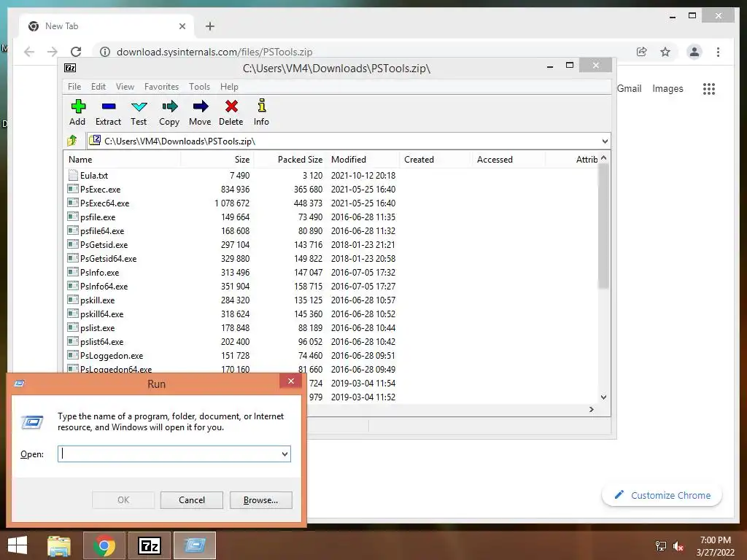Sort by the Created column header
The height and width of the screenshot is (560, 747).
pos(436,160)
